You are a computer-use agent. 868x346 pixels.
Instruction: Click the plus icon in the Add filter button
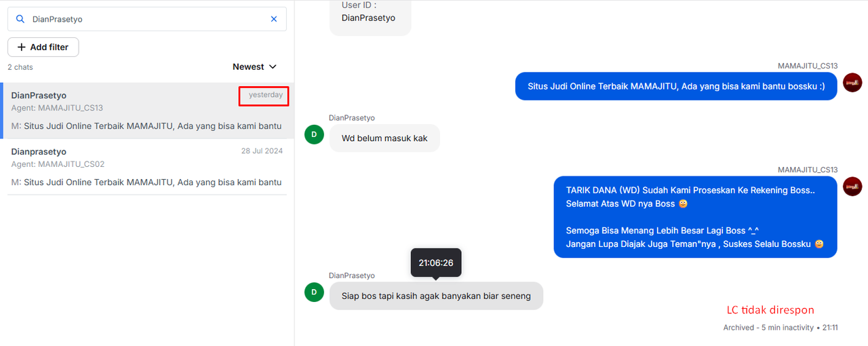(22, 47)
